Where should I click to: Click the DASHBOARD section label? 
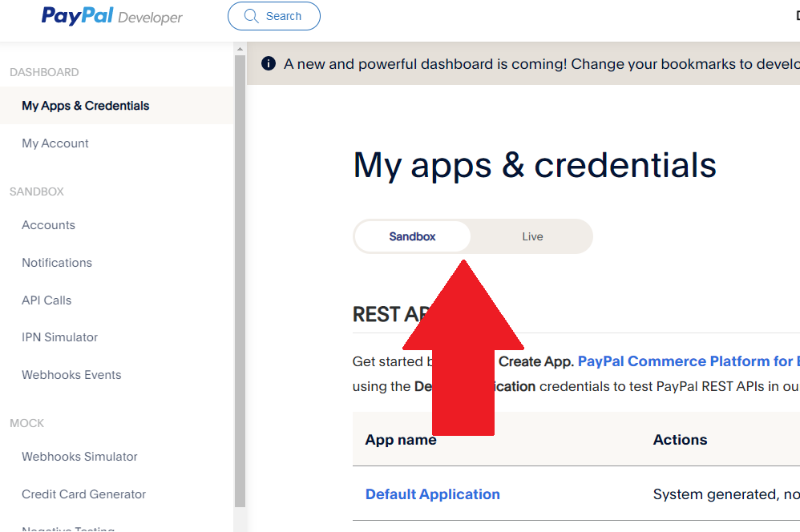pos(44,72)
